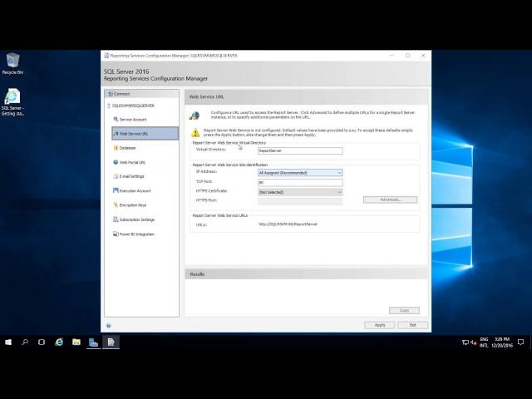Select the SQLRSVM\MSSQLSERVER server node

133,106
